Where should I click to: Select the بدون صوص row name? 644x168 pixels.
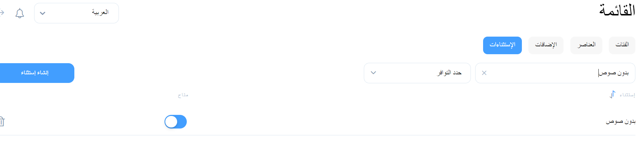[621, 122]
